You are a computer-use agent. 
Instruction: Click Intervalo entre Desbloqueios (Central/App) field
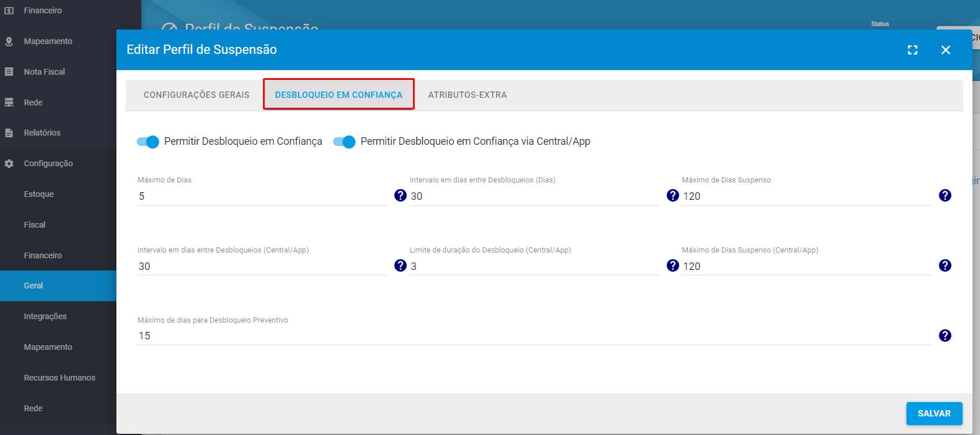click(262, 266)
